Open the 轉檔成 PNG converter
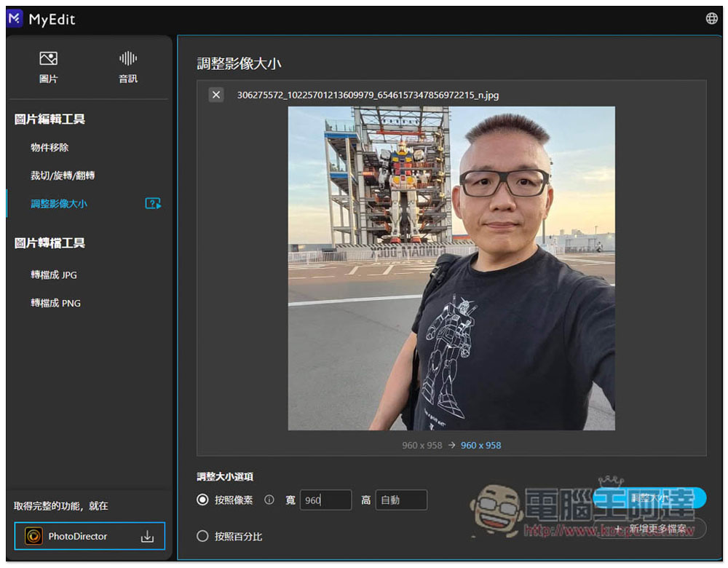Image resolution: width=728 pixels, height=568 pixels. 55,303
